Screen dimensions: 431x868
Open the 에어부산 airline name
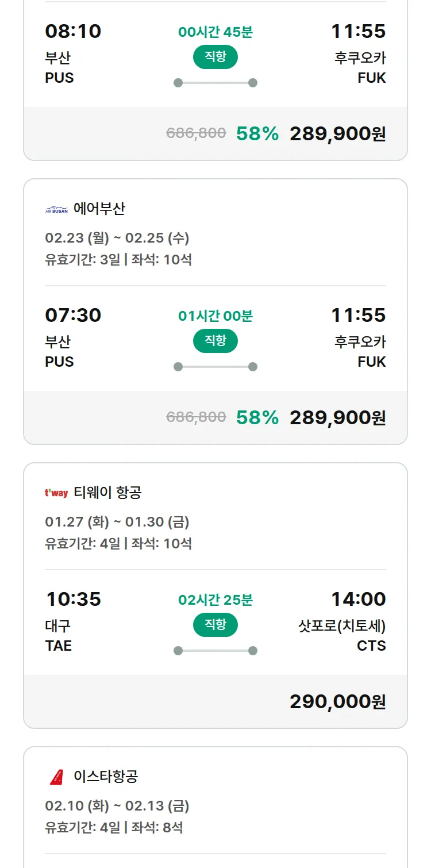(99, 209)
